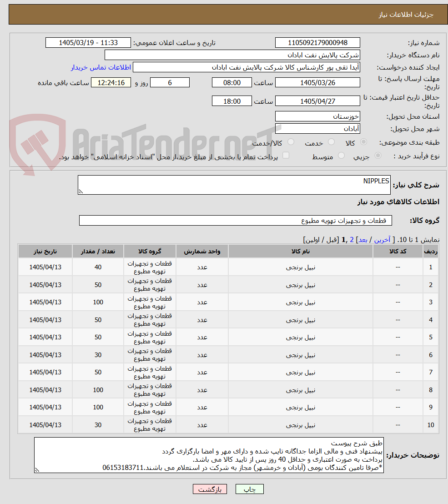Click unit عدد in row 9

pyautogui.click(x=202, y=407)
